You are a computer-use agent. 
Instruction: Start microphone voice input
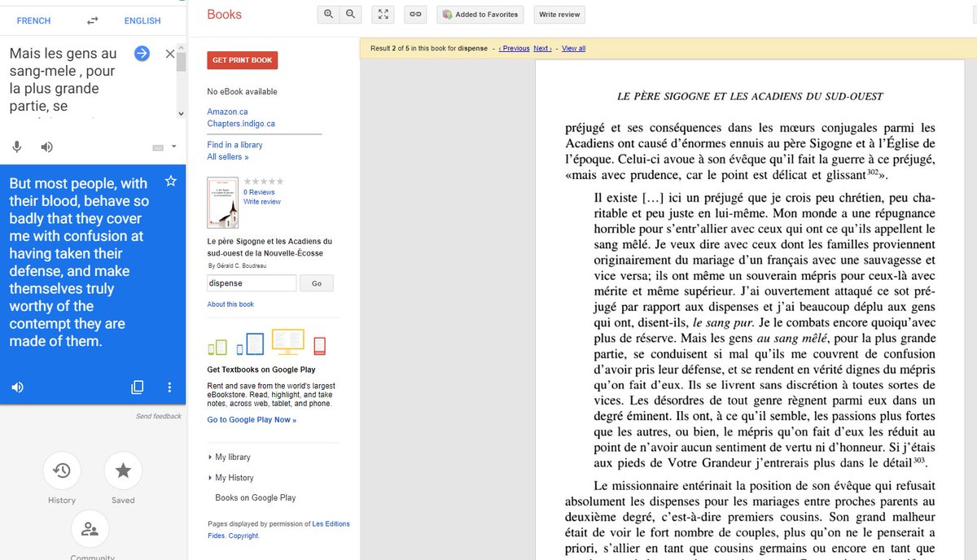click(16, 147)
